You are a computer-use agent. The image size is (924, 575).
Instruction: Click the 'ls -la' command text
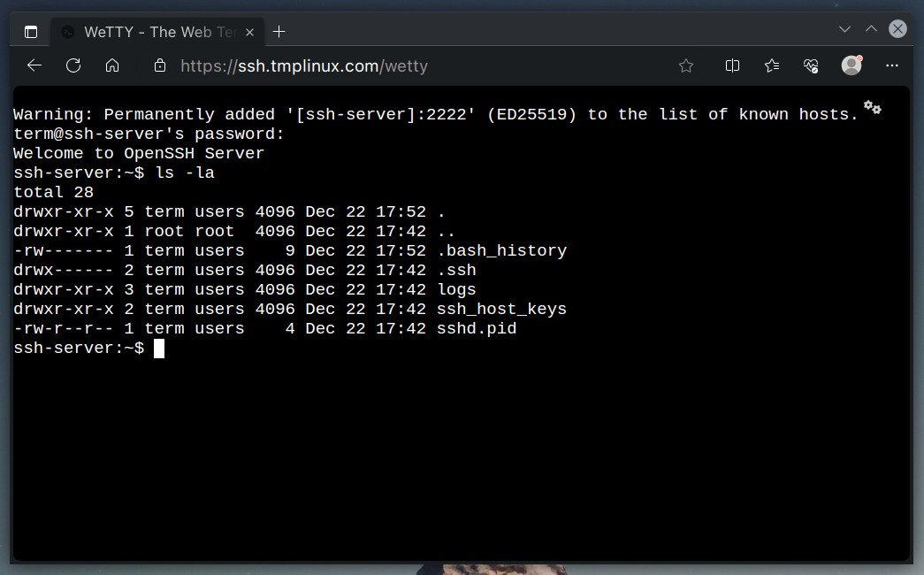click(x=185, y=172)
